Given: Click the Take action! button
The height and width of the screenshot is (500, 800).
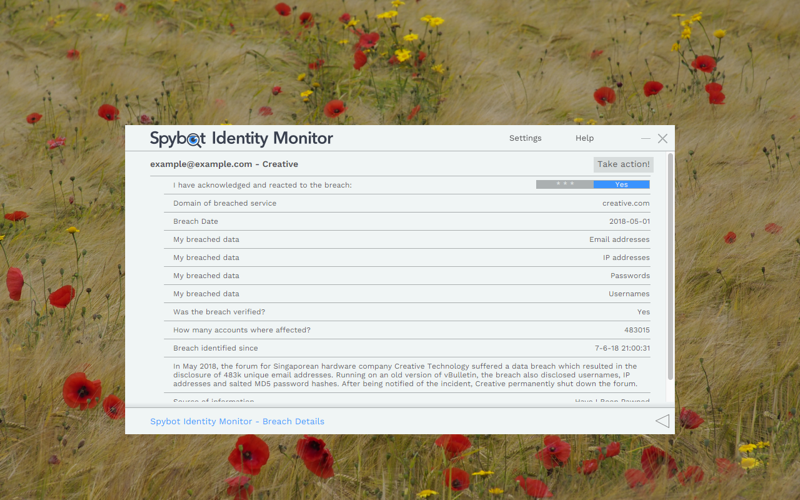Looking at the screenshot, I should [623, 164].
